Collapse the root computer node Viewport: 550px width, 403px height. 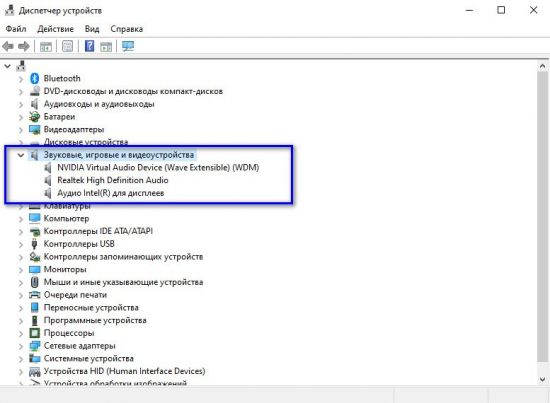click(x=7, y=66)
